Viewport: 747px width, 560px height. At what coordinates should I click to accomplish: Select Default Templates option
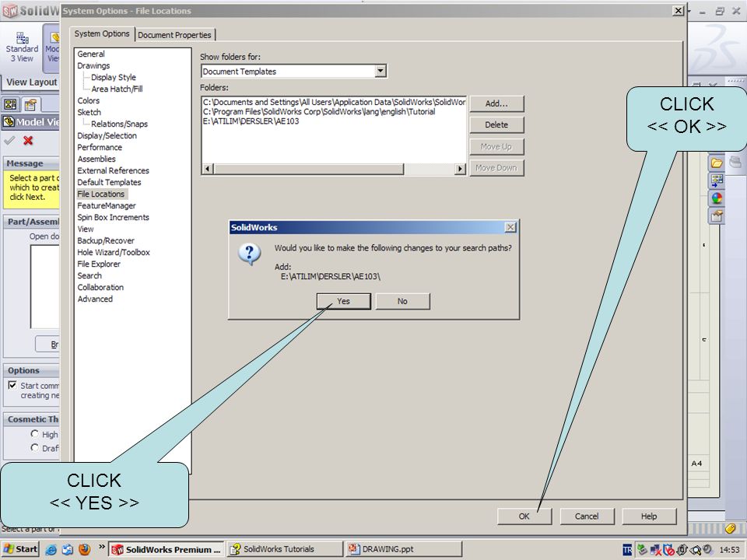tap(109, 182)
